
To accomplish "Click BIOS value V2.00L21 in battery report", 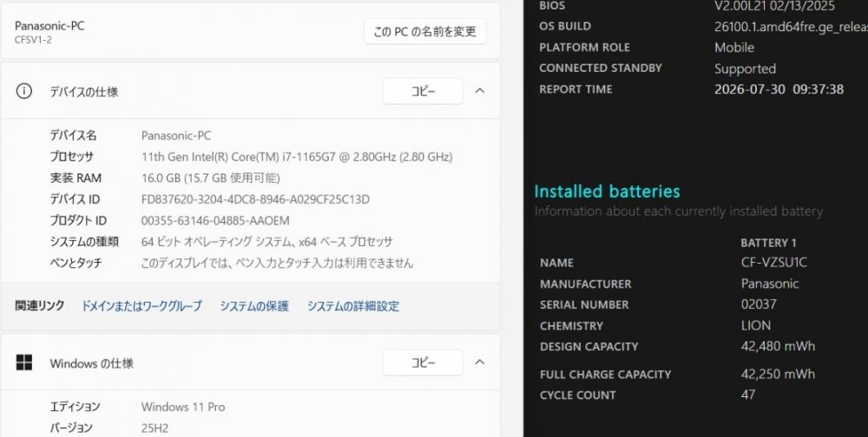I will click(x=774, y=6).
